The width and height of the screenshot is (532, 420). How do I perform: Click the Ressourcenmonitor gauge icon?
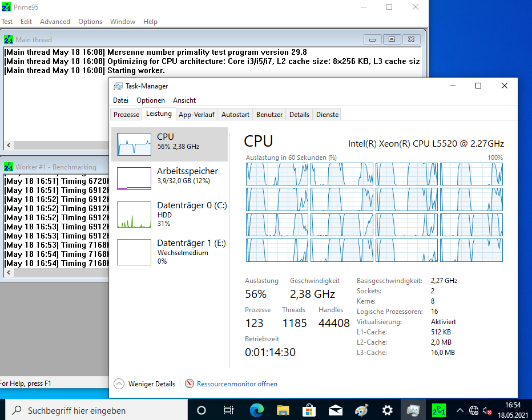coord(190,383)
